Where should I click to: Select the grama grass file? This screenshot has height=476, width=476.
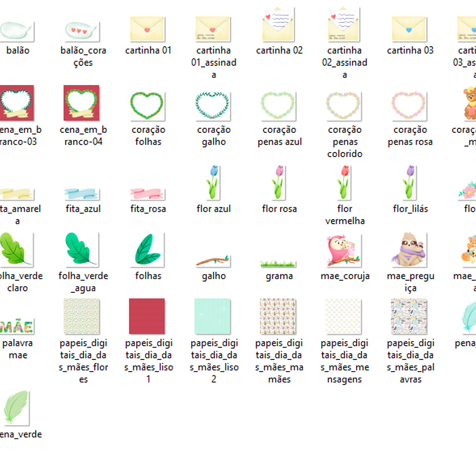click(x=279, y=264)
